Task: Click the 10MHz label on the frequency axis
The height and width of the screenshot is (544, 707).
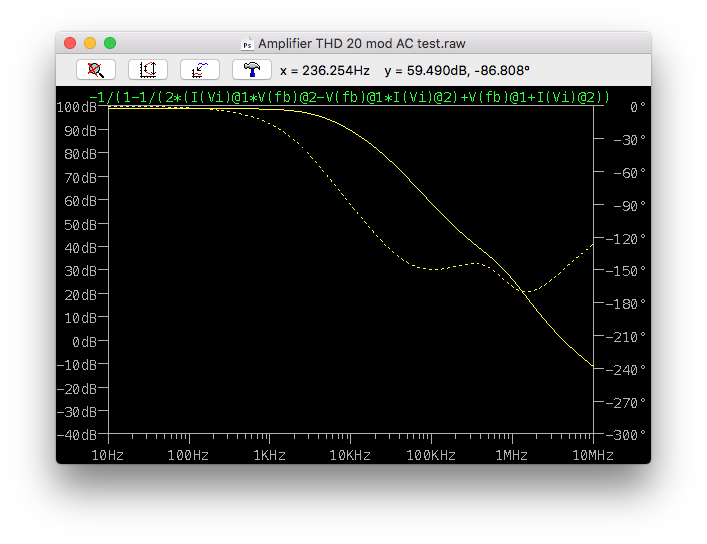Action: click(593, 455)
